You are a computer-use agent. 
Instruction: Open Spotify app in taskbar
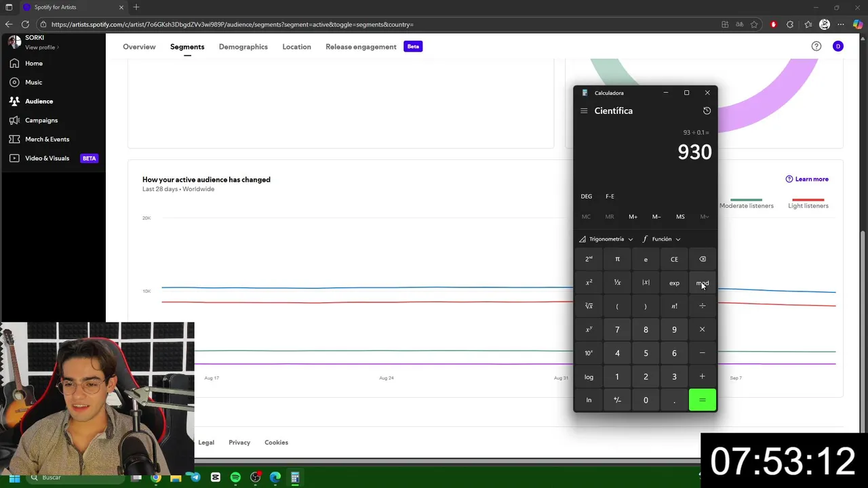click(x=235, y=477)
